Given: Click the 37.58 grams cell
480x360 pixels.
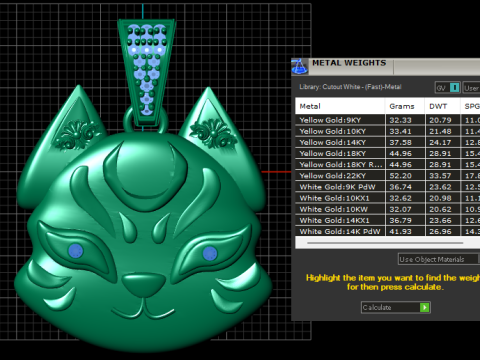Looking at the screenshot, I should coord(405,142).
